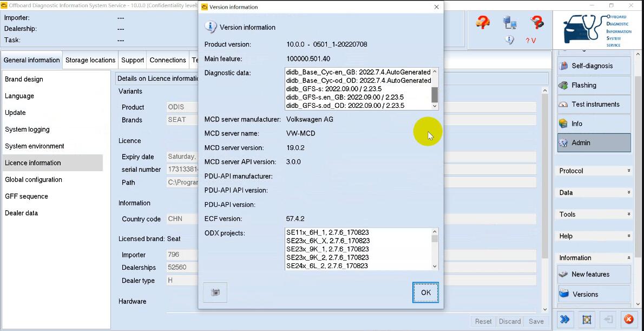Click the ECF version value 57.4.2
Screen dimensions: 644x331
[295, 219]
